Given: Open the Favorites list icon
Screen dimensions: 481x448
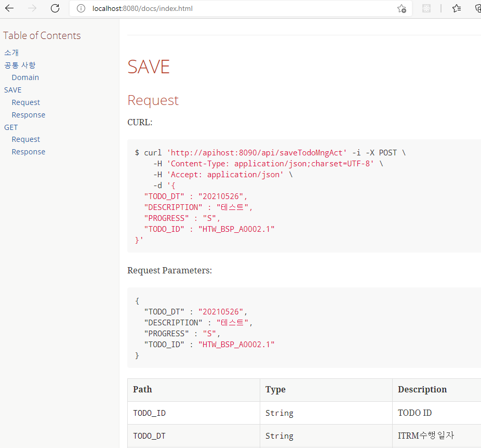Looking at the screenshot, I should click(x=457, y=8).
